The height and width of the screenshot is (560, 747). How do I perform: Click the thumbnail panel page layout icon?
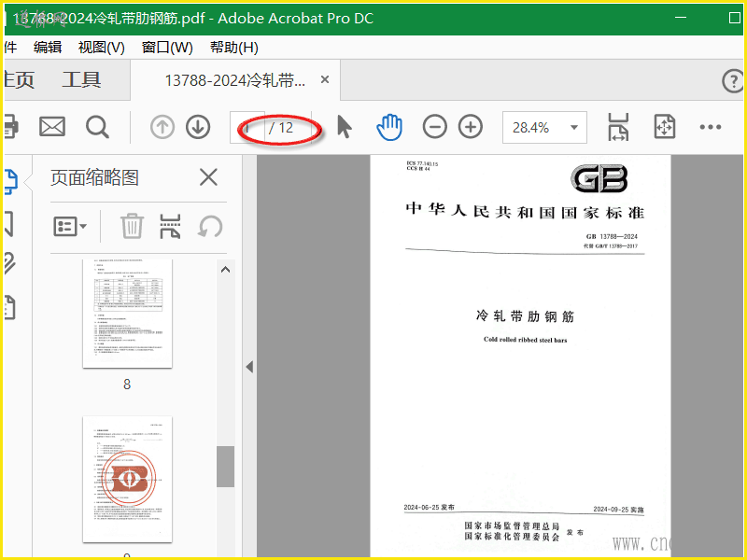pos(170,226)
